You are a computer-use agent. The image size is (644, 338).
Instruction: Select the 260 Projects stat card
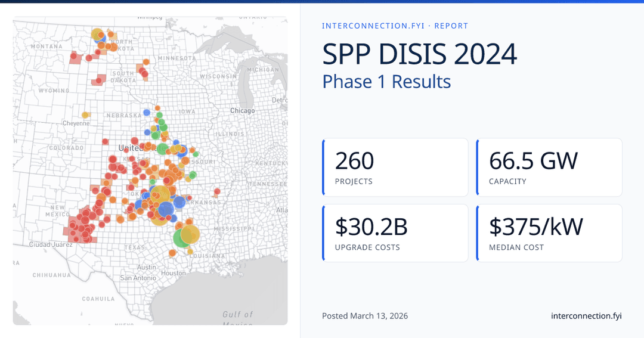tap(395, 167)
